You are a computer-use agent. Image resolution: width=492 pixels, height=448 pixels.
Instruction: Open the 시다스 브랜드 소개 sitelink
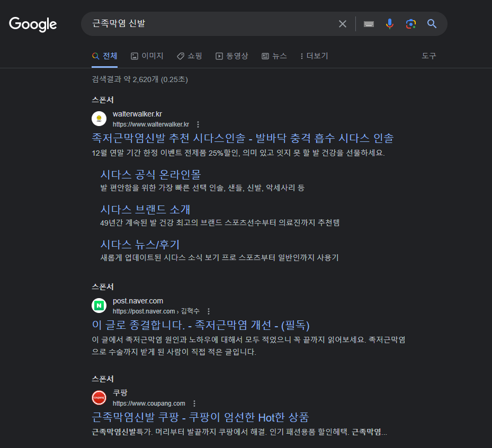(147, 209)
